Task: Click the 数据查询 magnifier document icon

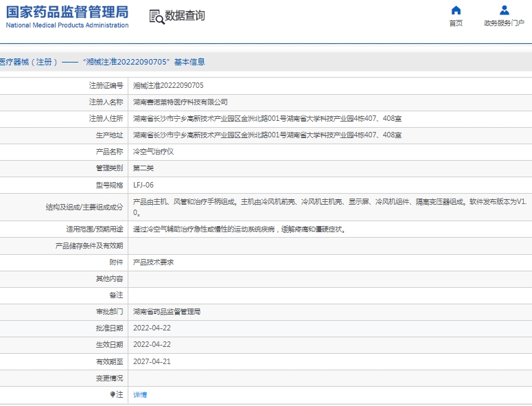Action: coord(157,16)
